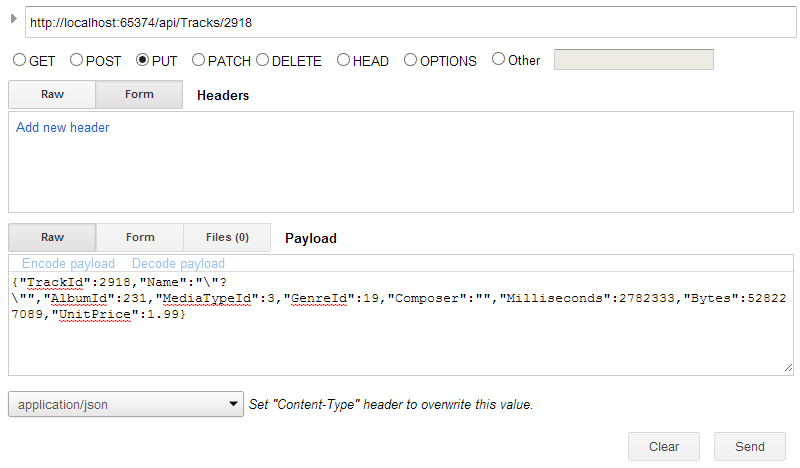Grab the payload textarea resize handle
The image size is (800, 468).
click(x=788, y=367)
